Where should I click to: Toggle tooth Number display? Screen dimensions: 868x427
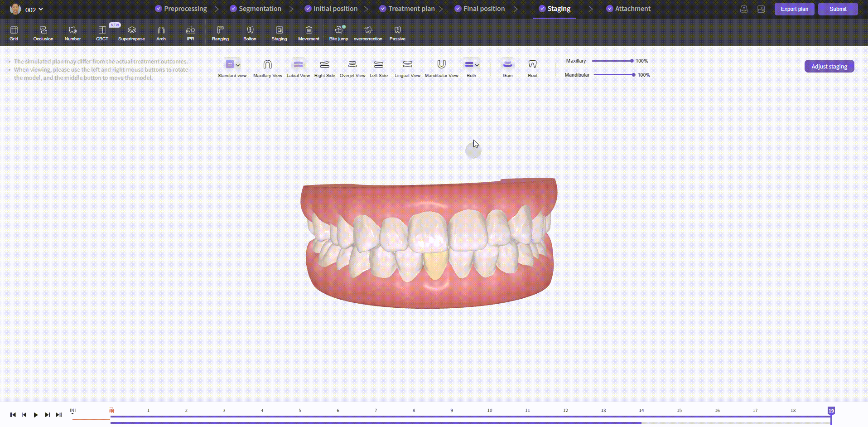[72, 34]
